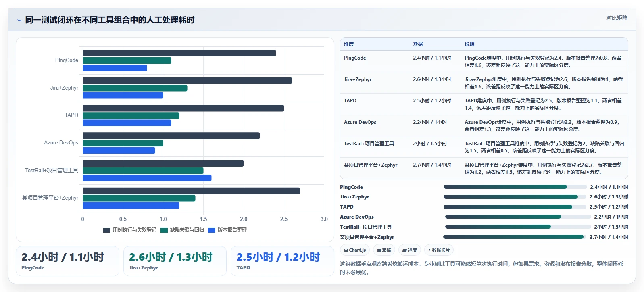The height and width of the screenshot is (292, 644).
Task: Click the 某项目管理平台+Zephyr blue bar in the chart
Action: coord(131,205)
